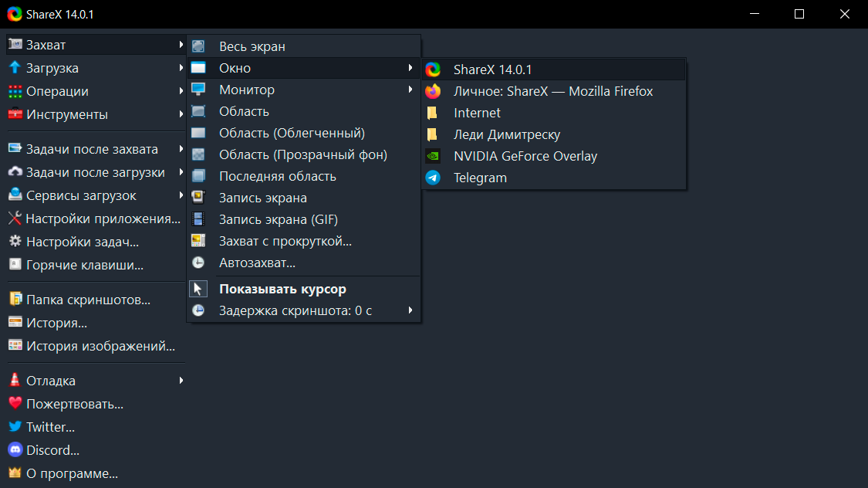Click the Сервисы загрузок icon

click(15, 195)
